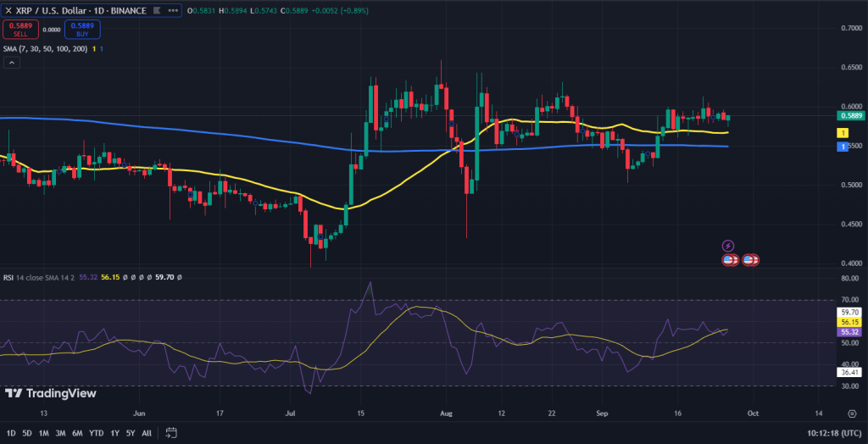The width and height of the screenshot is (868, 444).
Task: Open the go-to-date calendar icon
Action: (x=171, y=432)
